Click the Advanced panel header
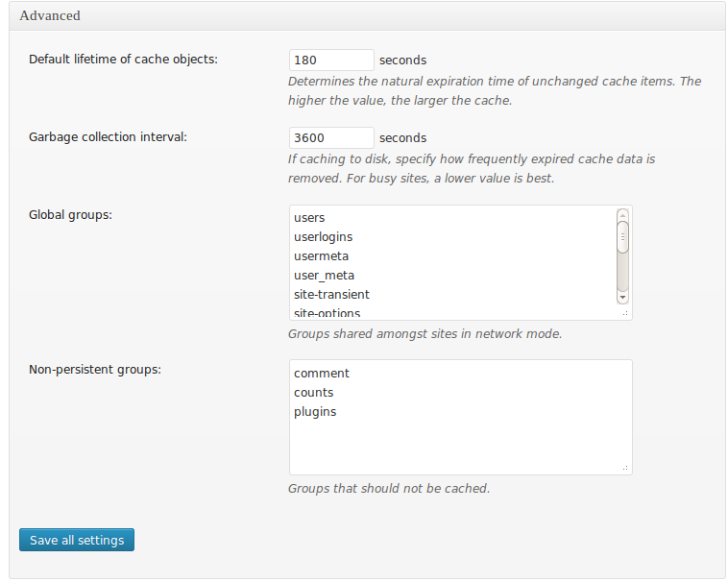This screenshot has width=728, height=582. (364, 15)
